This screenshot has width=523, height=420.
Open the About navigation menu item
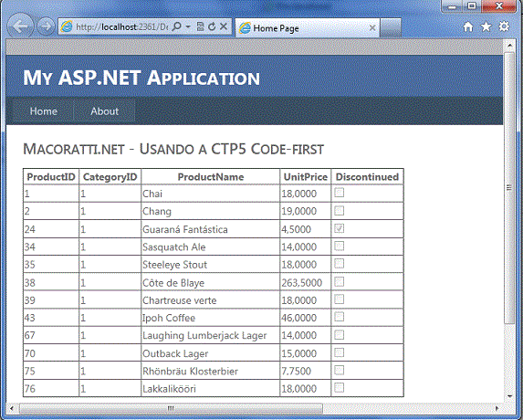(104, 111)
